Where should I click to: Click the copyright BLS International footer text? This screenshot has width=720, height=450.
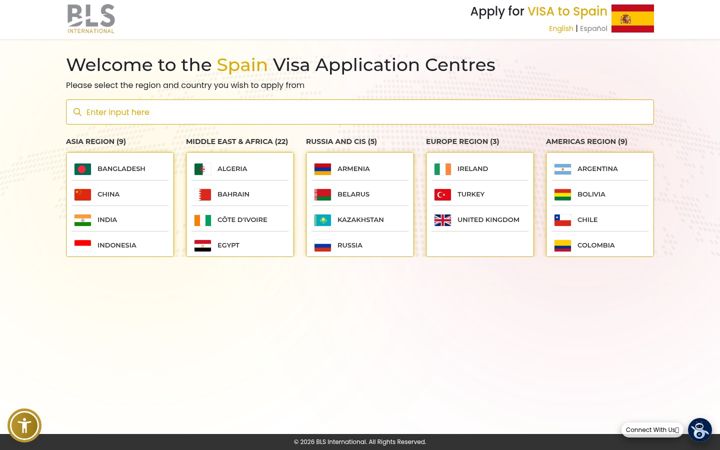360,442
